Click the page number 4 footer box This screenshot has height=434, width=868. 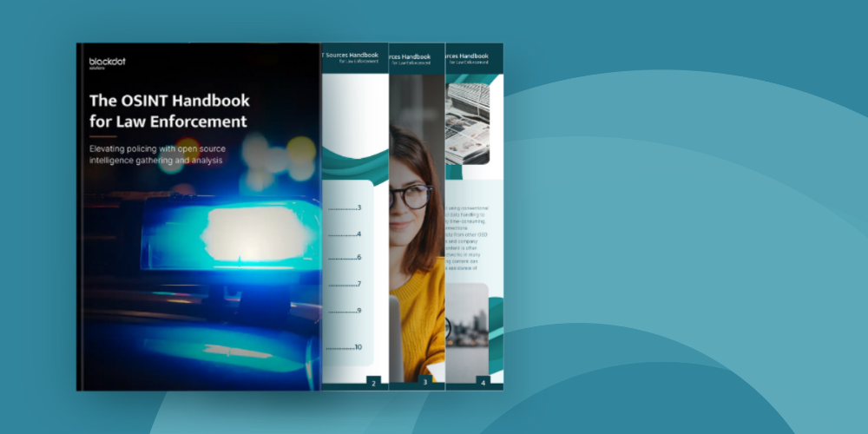[483, 383]
